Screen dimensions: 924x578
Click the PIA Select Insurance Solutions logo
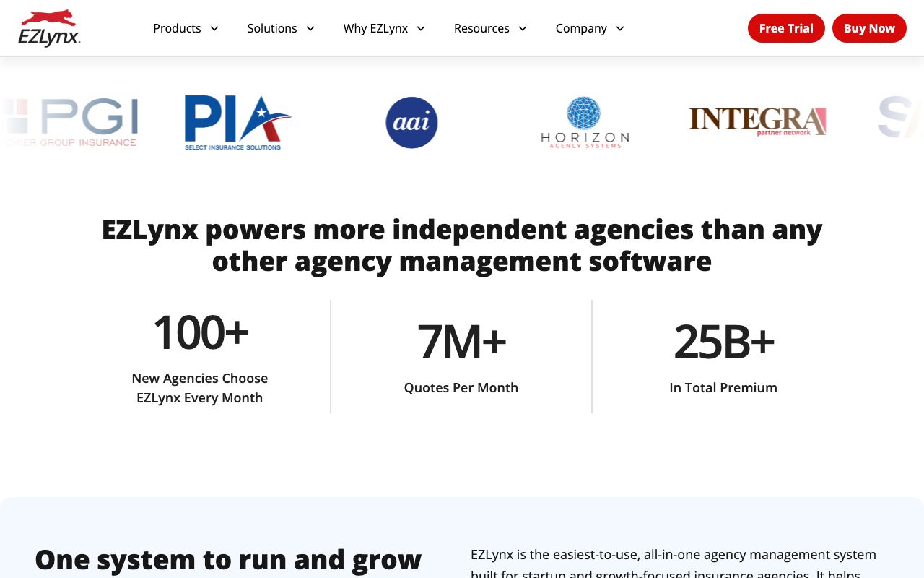click(x=237, y=122)
